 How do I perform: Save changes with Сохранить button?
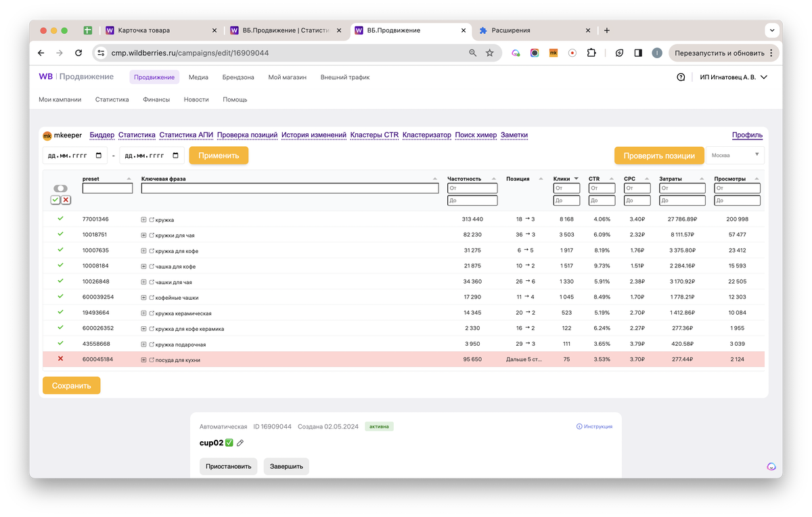point(71,386)
